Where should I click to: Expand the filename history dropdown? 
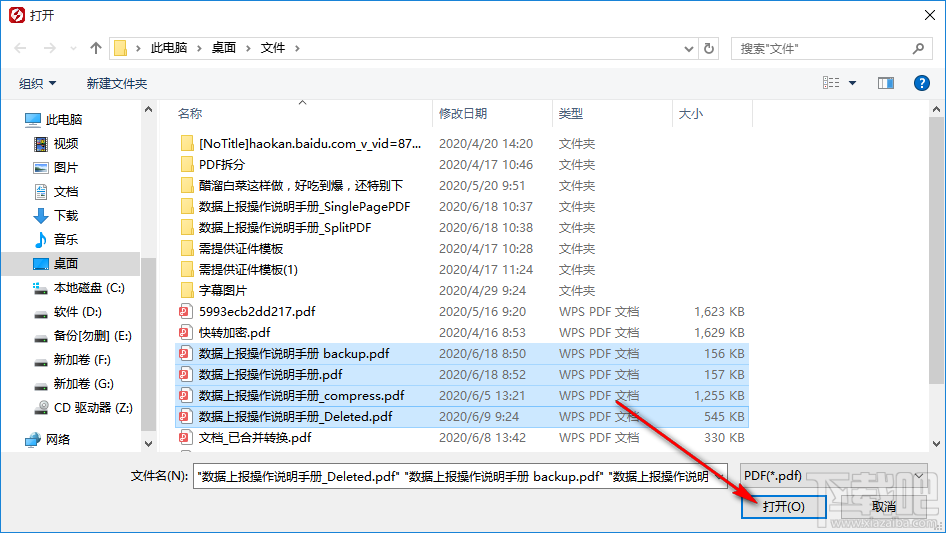click(719, 476)
